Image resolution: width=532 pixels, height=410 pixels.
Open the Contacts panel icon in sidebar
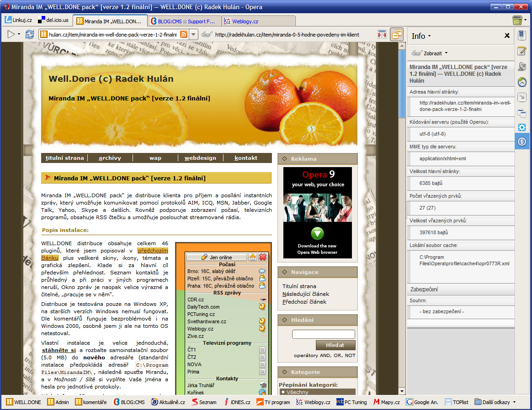click(522, 66)
